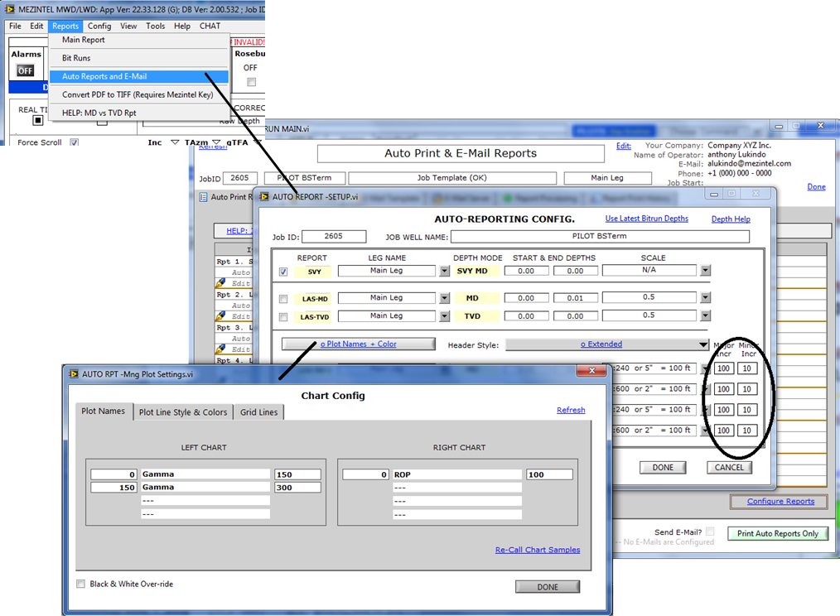Click the JOB WELL NAME field
The width and height of the screenshot is (840, 616).
[600, 236]
